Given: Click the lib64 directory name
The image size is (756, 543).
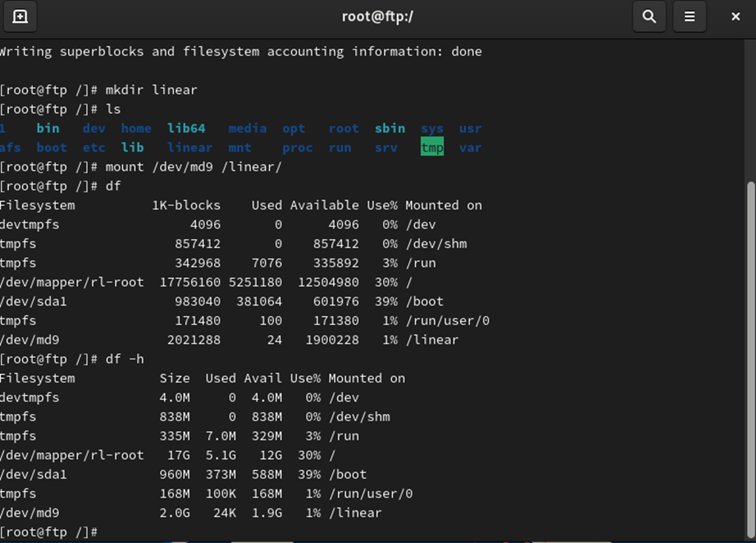Looking at the screenshot, I should (186, 129).
